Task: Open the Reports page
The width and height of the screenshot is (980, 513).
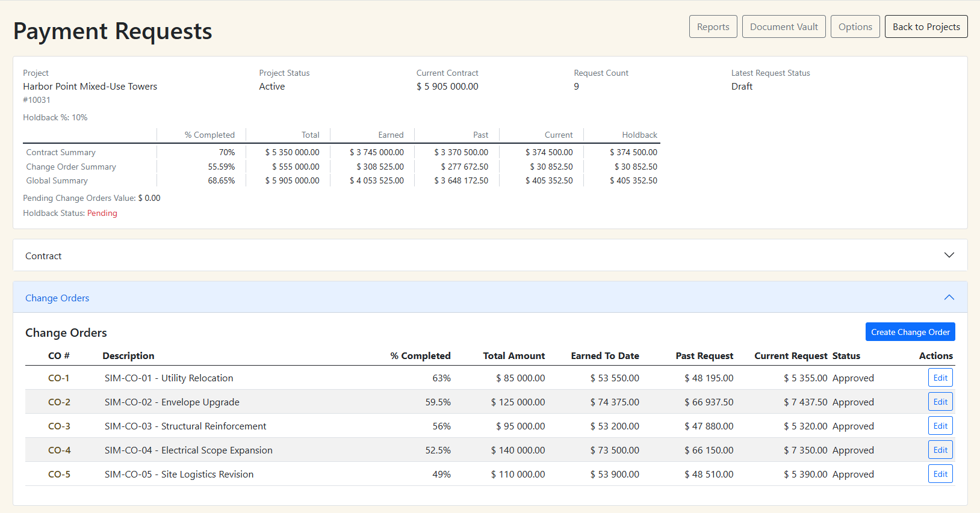Action: 713,27
